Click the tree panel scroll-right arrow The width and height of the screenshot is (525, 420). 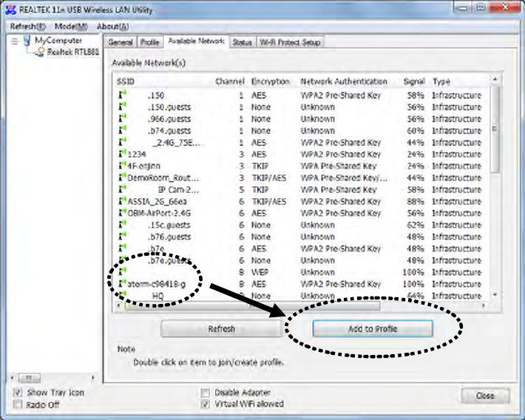92,378
